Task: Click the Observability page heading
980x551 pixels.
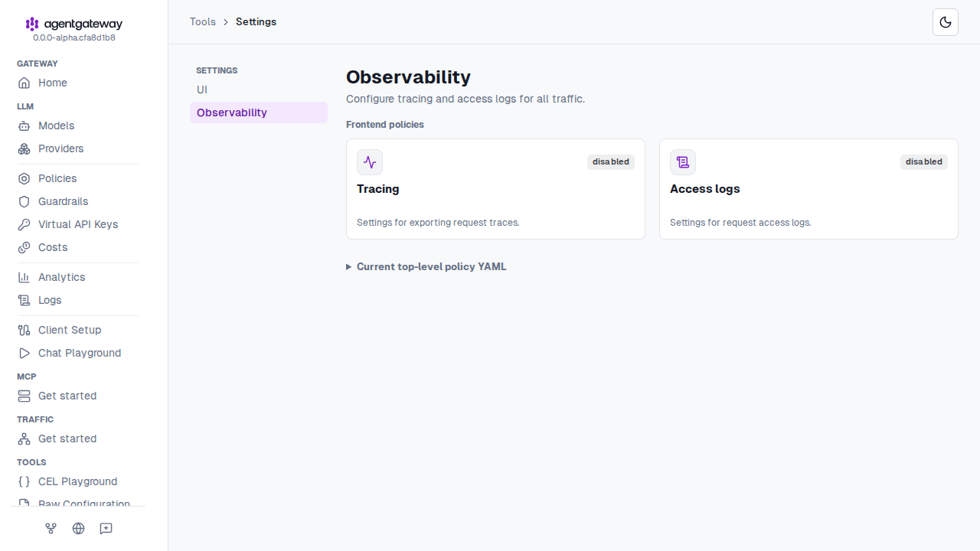Action: 408,77
